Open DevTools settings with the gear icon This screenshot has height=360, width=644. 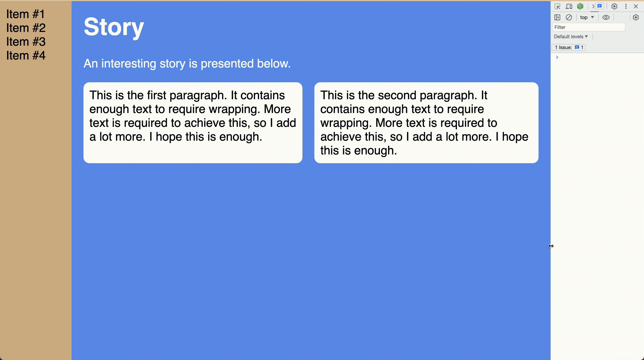coord(614,6)
